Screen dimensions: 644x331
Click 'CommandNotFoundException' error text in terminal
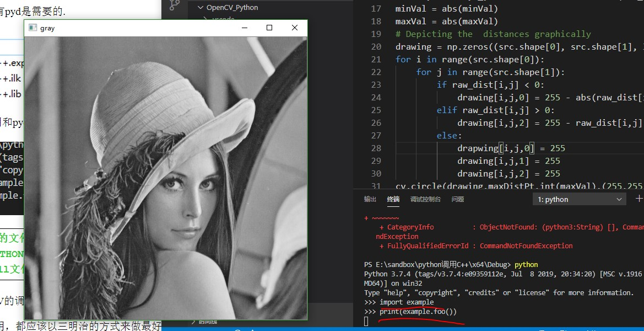(x=526, y=246)
